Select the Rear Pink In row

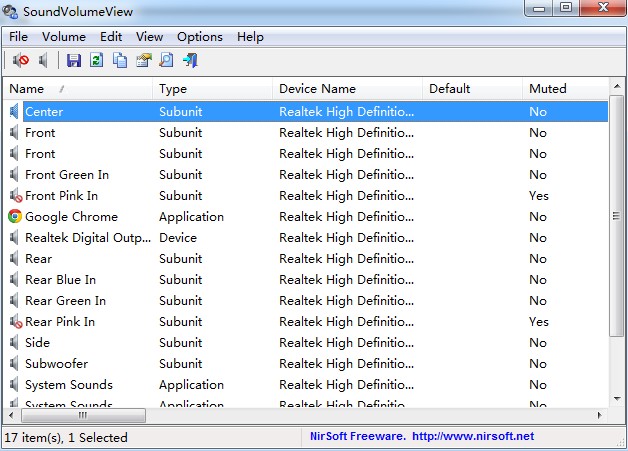[306, 321]
